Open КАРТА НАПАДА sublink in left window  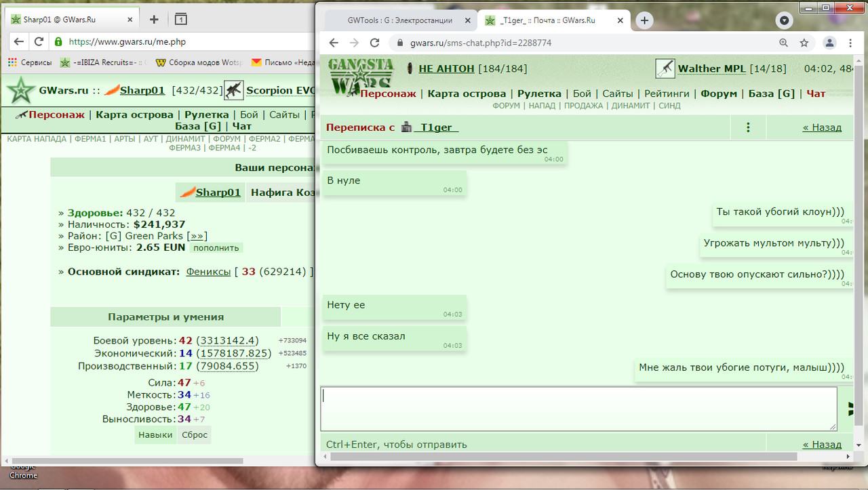[37, 139]
